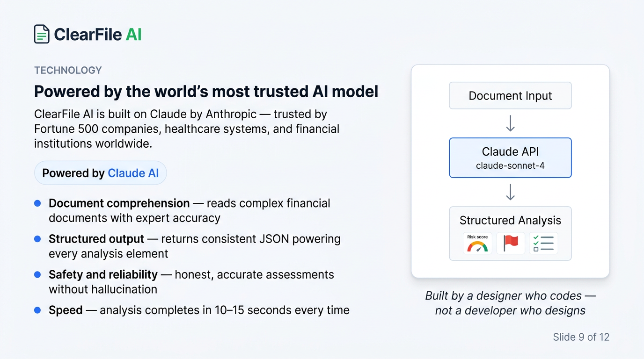Click the arrow below Document Input
Image resolution: width=644 pixels, height=359 pixels.
click(x=511, y=123)
